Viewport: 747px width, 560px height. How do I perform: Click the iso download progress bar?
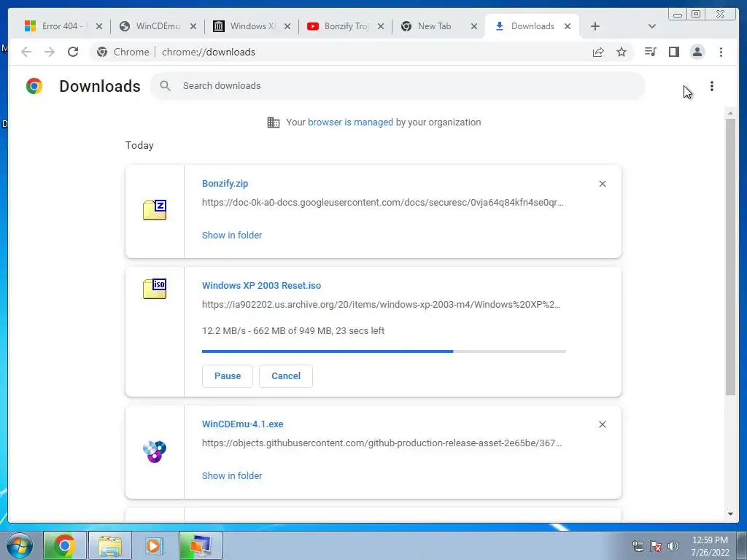[x=384, y=351]
